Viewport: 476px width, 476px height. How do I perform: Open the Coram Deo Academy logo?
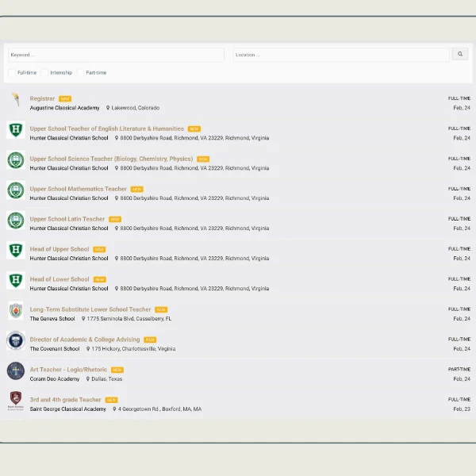16,371
